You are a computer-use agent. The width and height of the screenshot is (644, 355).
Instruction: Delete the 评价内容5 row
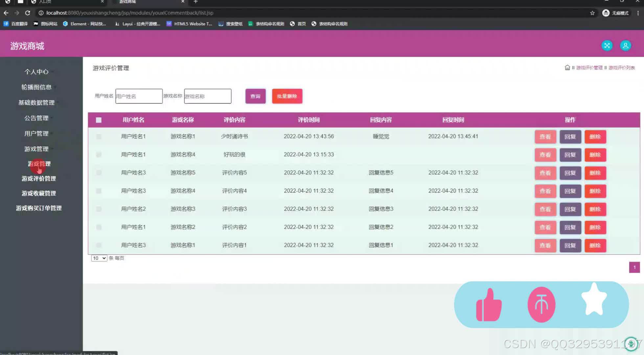pos(595,173)
